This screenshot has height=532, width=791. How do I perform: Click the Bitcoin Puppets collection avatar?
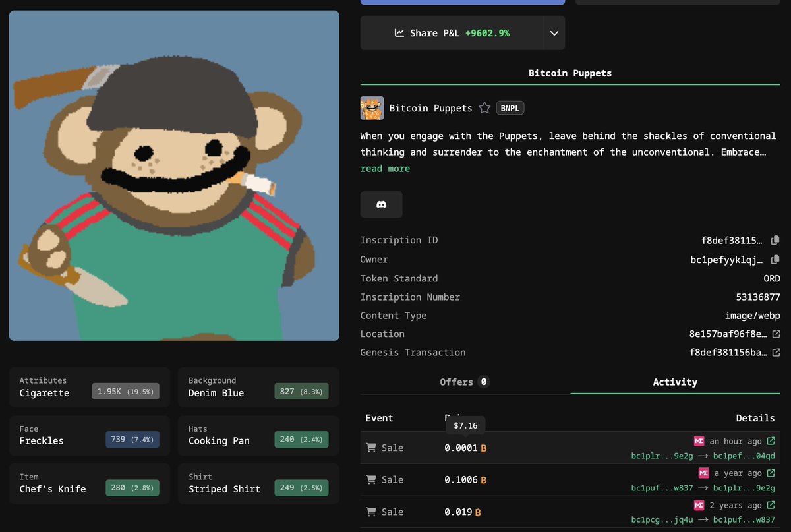tap(372, 108)
